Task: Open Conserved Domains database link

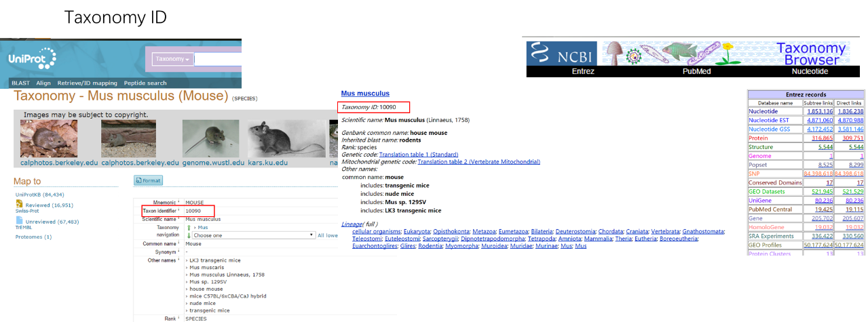Action: coord(776,182)
